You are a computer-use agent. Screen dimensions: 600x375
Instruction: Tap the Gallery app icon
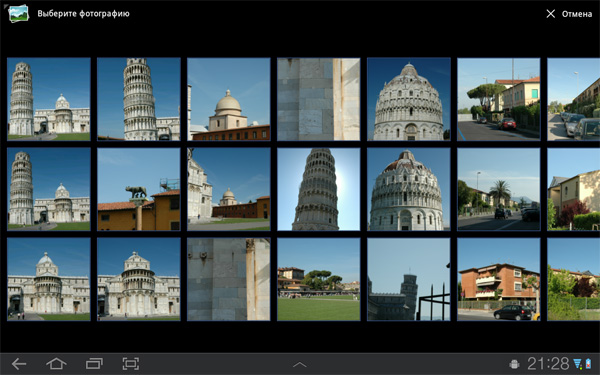click(x=18, y=13)
